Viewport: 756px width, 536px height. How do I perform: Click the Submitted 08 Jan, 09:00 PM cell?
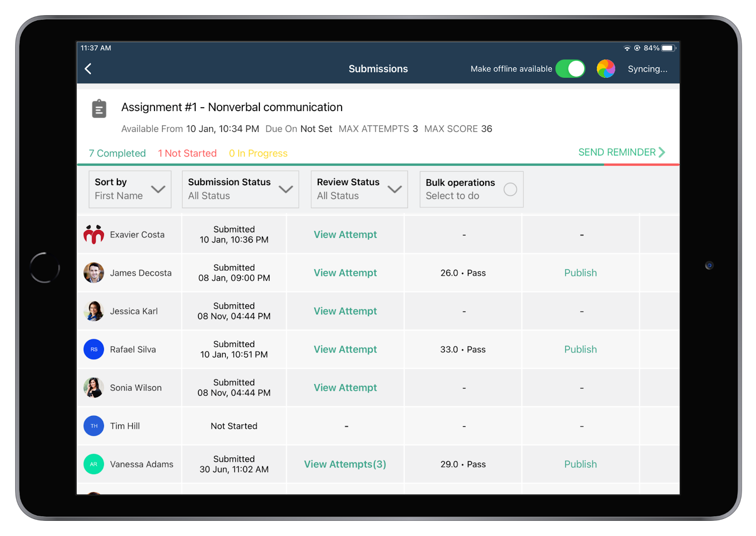(234, 273)
